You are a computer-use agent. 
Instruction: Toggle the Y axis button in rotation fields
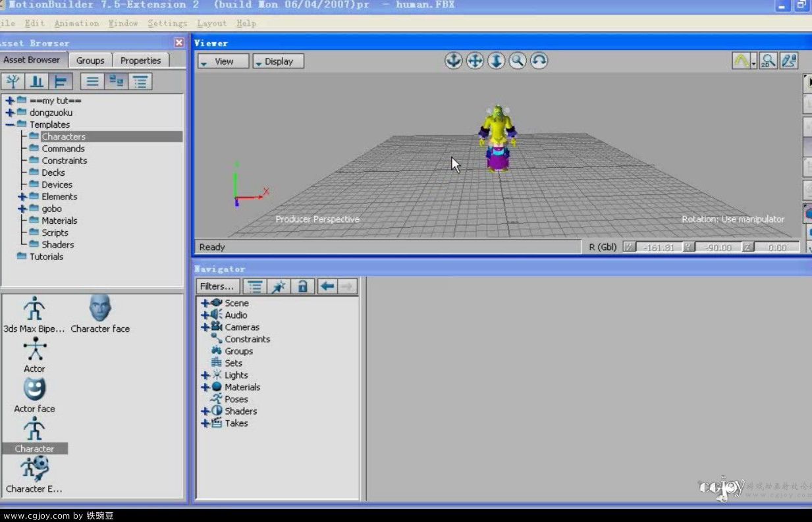(688, 248)
